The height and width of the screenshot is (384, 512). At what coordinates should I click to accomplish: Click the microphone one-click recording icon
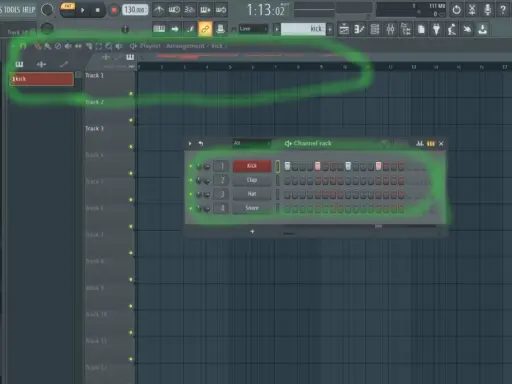[487, 10]
